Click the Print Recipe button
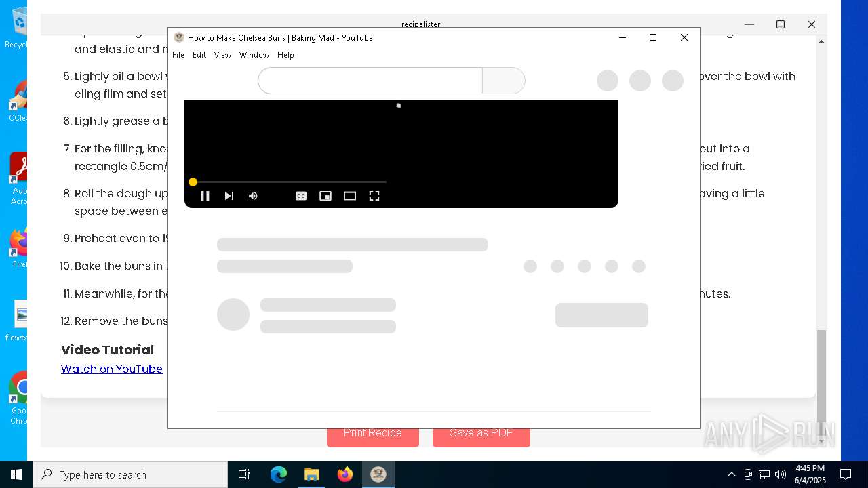This screenshot has width=868, height=488. tap(373, 435)
